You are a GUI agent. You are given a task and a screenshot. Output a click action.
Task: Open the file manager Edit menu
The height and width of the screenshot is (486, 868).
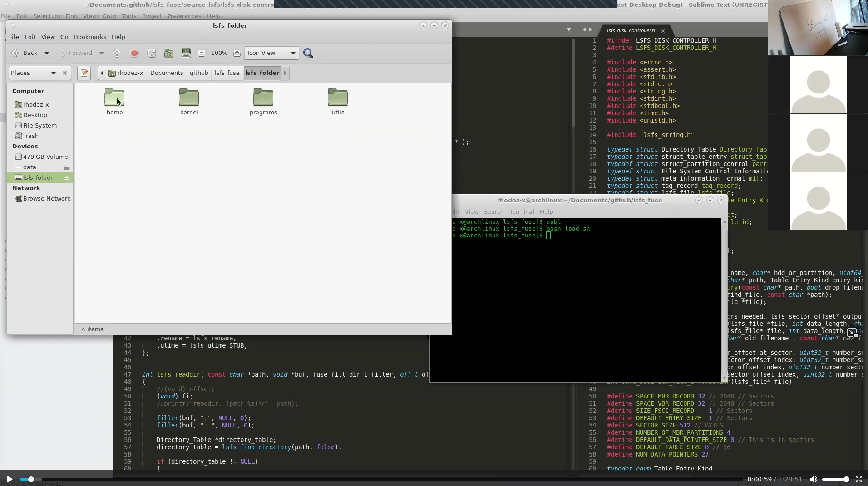pos(30,37)
